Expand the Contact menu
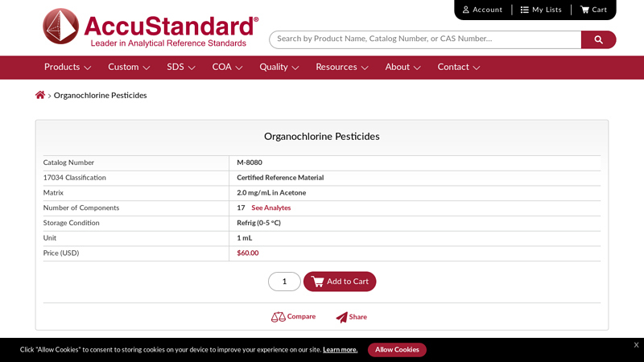The width and height of the screenshot is (644, 362). coord(458,67)
